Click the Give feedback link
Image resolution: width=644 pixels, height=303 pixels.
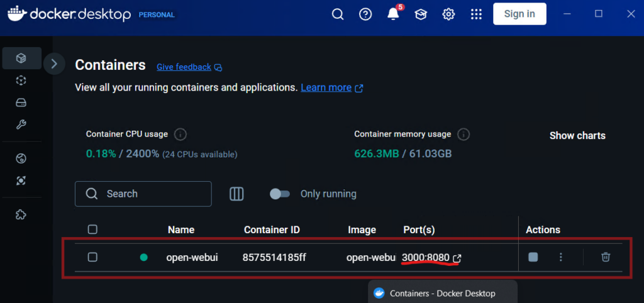click(184, 67)
